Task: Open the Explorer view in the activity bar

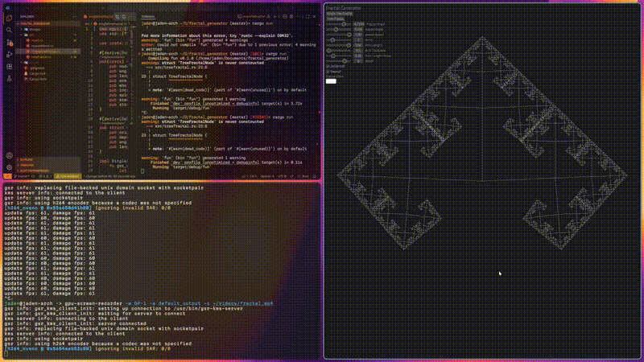Action: [9, 18]
